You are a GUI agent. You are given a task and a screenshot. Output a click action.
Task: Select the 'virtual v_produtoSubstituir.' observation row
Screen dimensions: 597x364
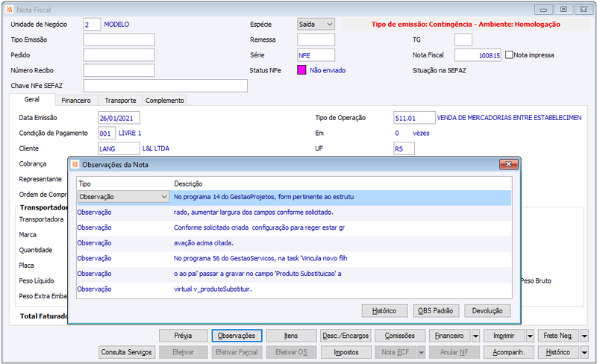(x=294, y=289)
